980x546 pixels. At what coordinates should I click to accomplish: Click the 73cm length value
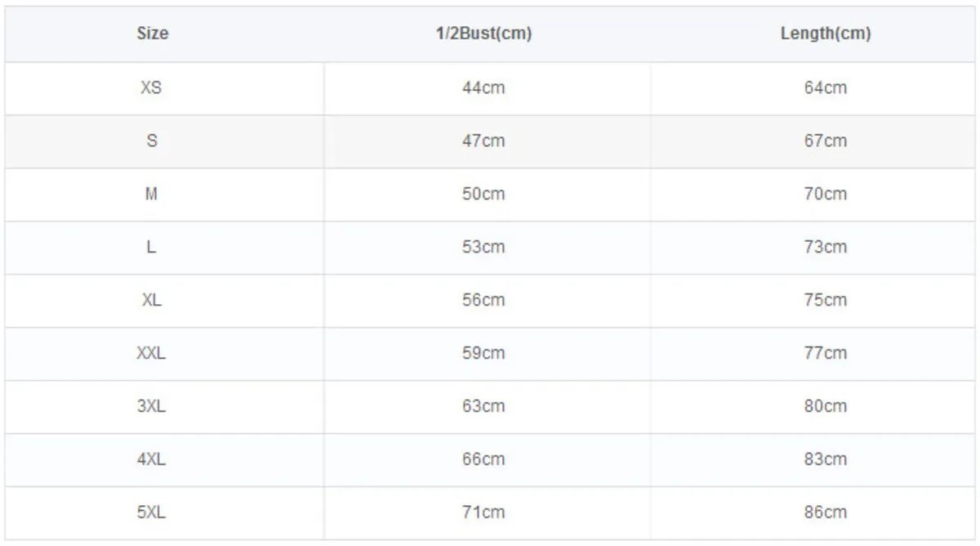pos(825,248)
